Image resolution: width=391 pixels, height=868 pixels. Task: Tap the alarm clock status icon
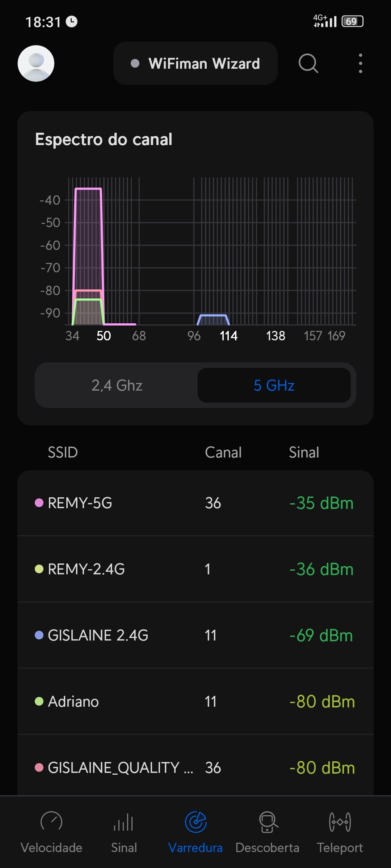pos(71,22)
